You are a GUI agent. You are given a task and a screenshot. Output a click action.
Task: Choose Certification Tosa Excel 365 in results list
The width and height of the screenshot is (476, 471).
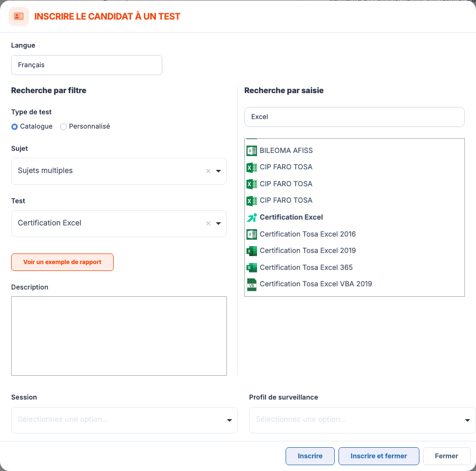click(x=306, y=268)
